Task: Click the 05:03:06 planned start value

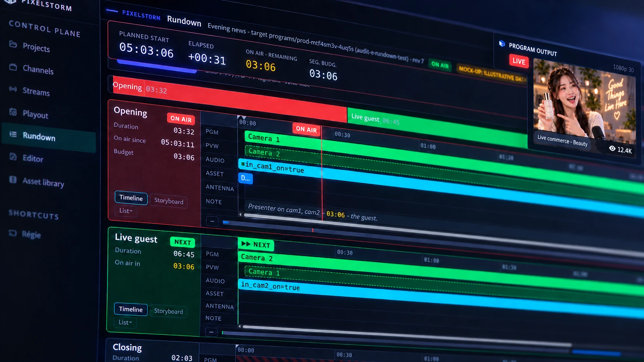Action: [x=146, y=50]
